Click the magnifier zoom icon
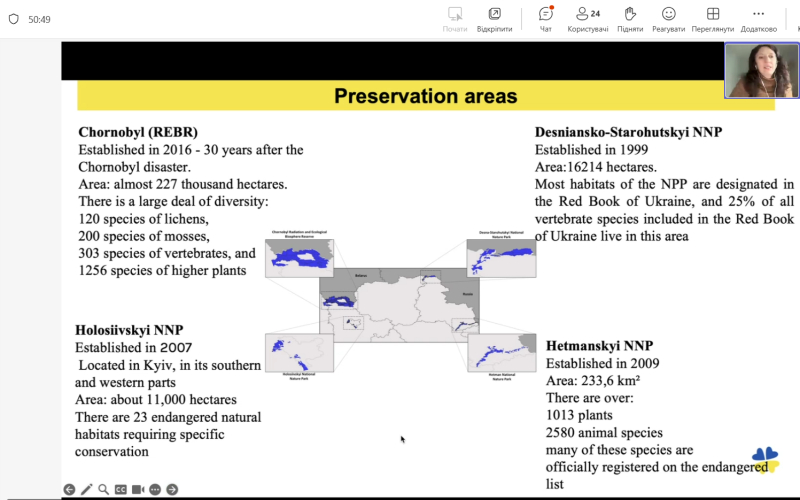800x500 pixels. [103, 489]
